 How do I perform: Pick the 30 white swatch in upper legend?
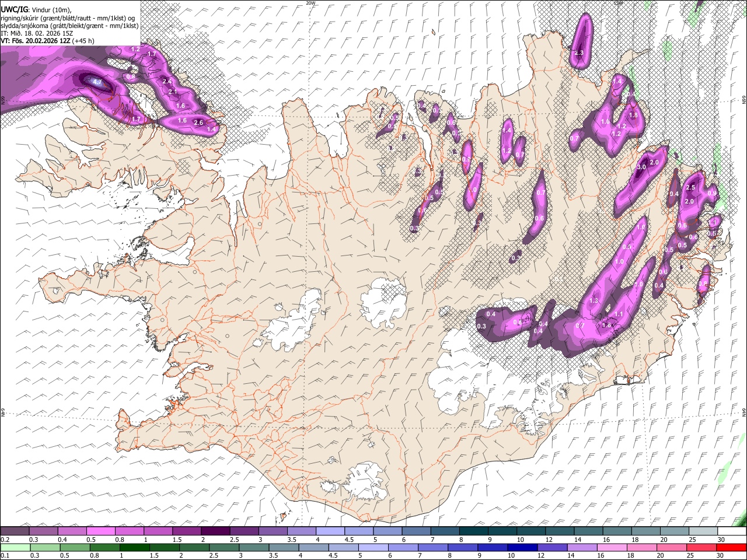(x=732, y=531)
